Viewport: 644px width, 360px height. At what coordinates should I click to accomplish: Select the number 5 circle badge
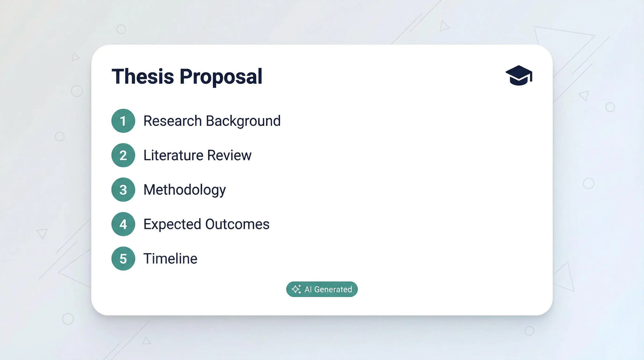point(123,258)
